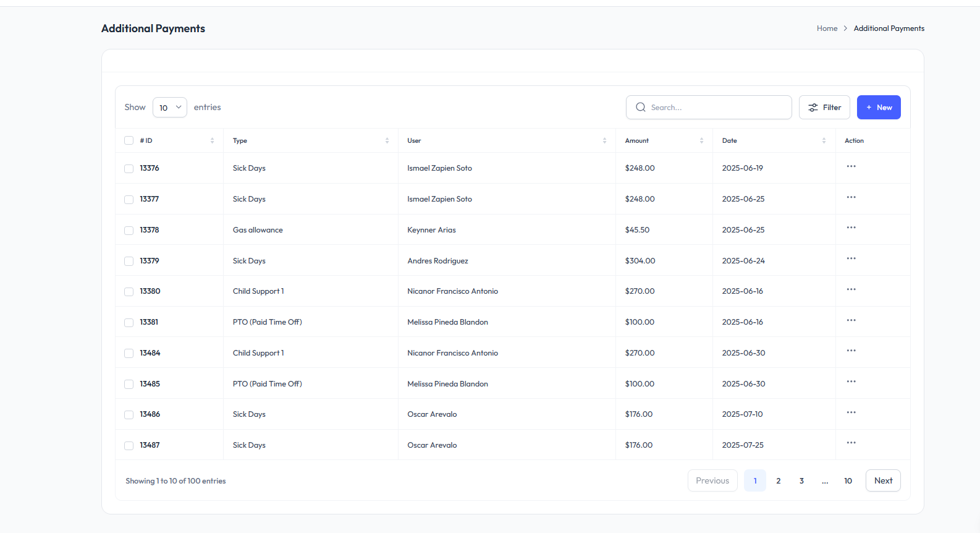This screenshot has height=533, width=980.
Task: Sort by Amount column sort icon
Action: click(701, 141)
